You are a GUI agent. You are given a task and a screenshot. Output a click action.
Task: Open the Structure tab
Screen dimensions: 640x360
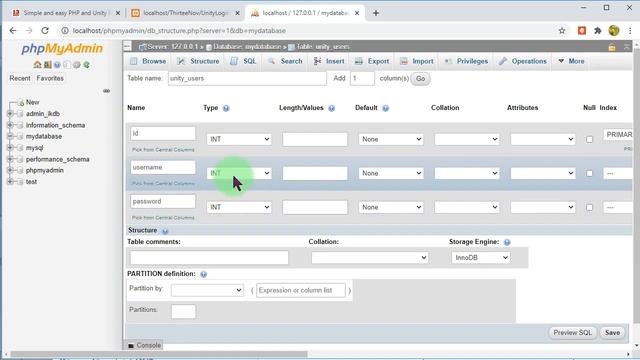pyautogui.click(x=198, y=61)
